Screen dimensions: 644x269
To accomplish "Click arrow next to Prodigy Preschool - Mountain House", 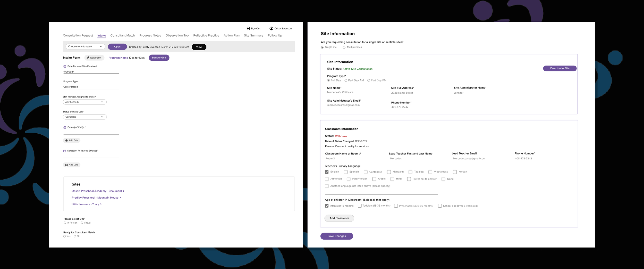I will pos(120,198).
